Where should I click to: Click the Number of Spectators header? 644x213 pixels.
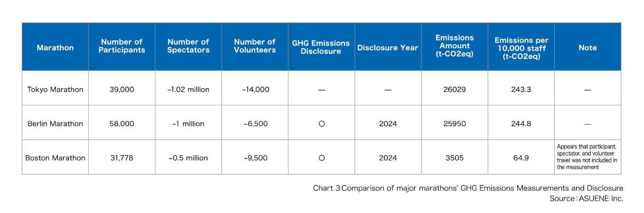(188, 46)
